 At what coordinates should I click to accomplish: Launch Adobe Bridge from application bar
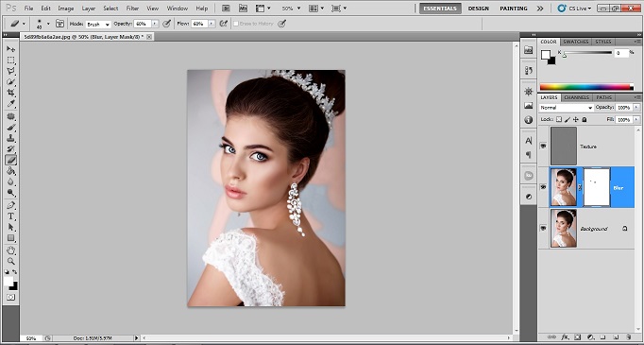(226, 9)
